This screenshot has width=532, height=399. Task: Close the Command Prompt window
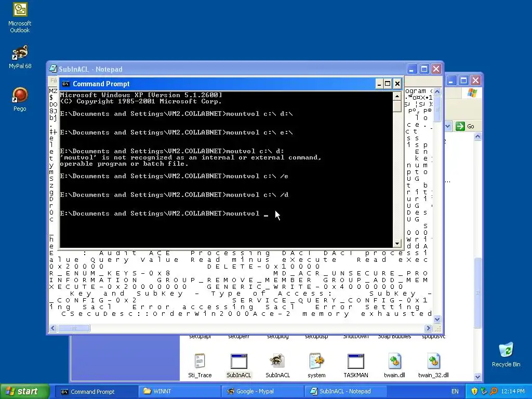(x=397, y=84)
